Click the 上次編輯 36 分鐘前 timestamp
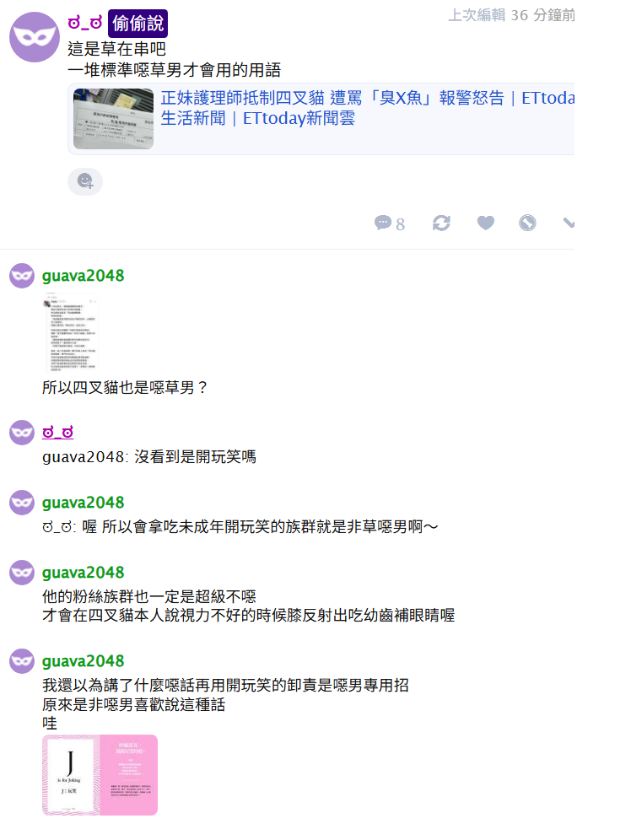The height and width of the screenshot is (840, 631). [x=511, y=15]
